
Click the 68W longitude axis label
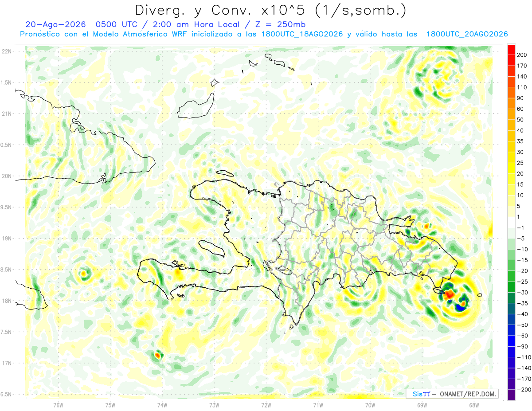[474, 405]
